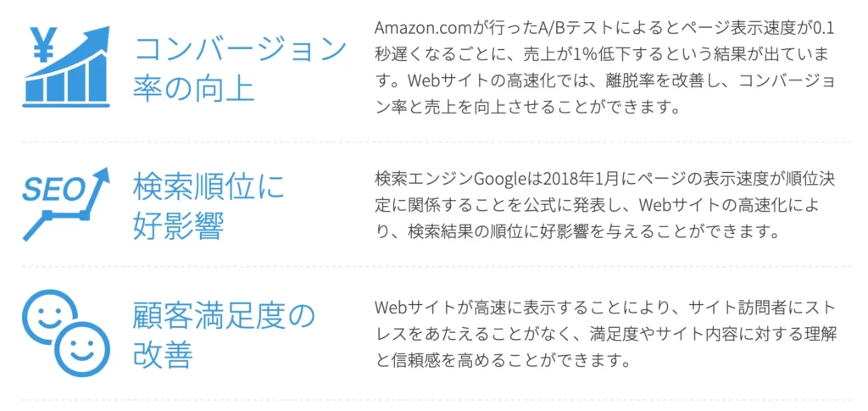Screen dimensions: 868x411
Task: Click the two smiley faces icon
Action: coord(66,333)
